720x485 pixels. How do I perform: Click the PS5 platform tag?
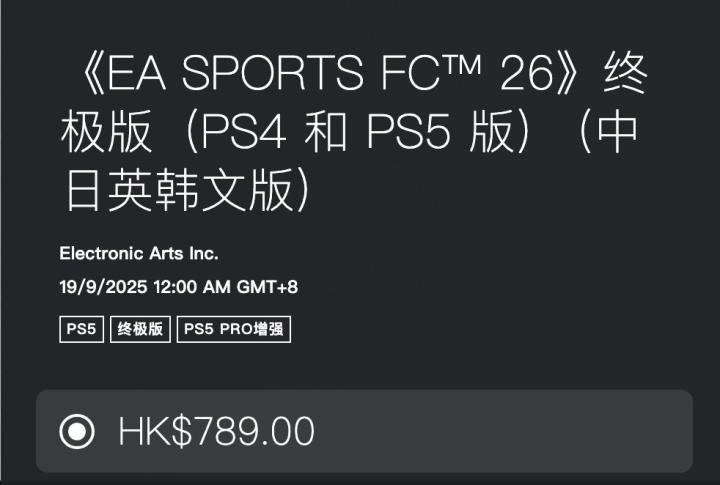82,329
